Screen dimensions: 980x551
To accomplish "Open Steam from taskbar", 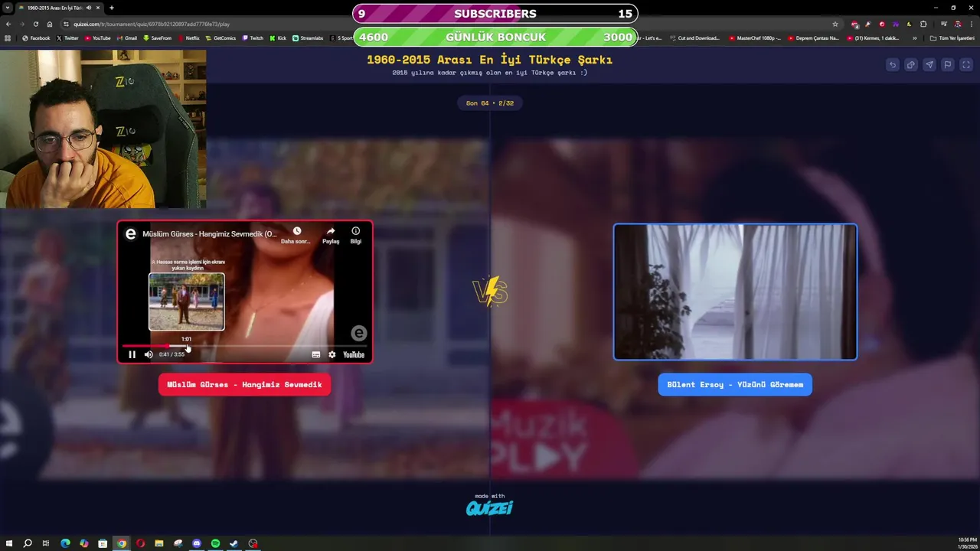I will [x=234, y=543].
